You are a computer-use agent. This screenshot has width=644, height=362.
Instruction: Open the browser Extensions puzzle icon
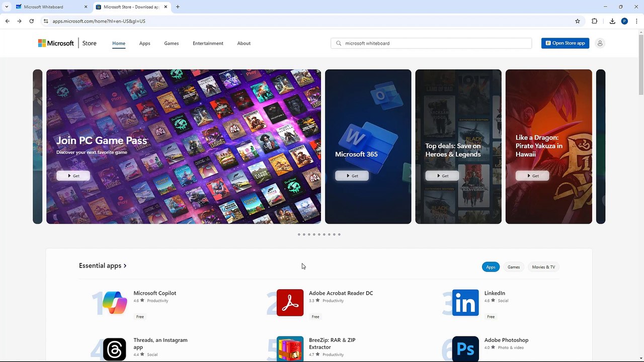coord(594,21)
